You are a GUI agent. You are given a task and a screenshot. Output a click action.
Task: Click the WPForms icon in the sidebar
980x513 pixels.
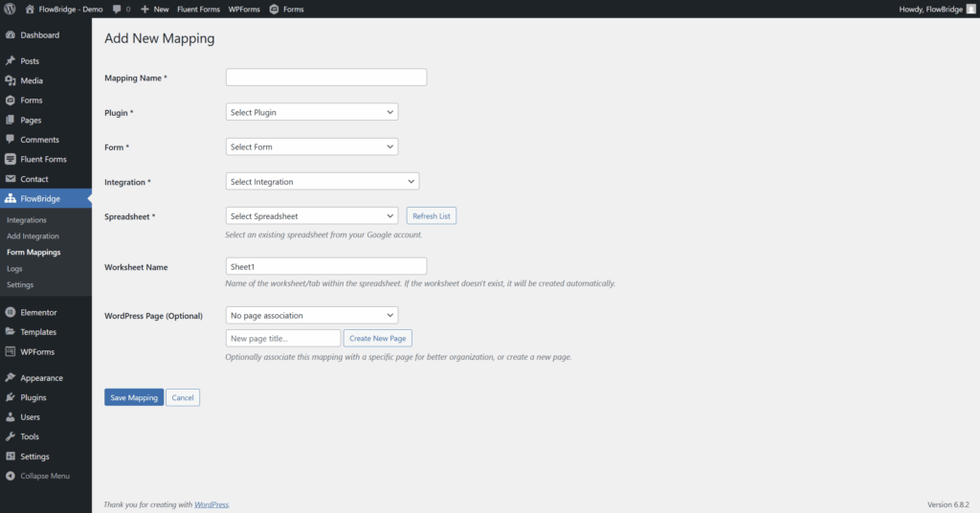point(10,352)
